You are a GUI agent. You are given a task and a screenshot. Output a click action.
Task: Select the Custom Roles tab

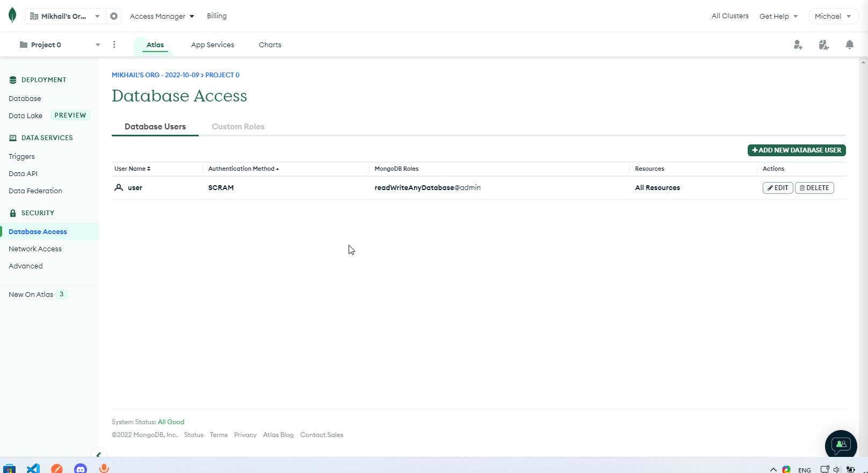point(238,127)
